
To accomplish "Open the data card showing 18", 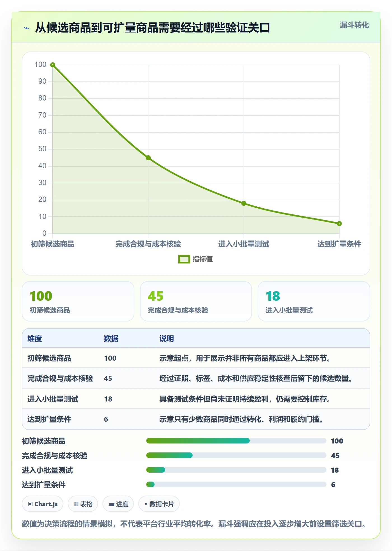I will point(314,301).
